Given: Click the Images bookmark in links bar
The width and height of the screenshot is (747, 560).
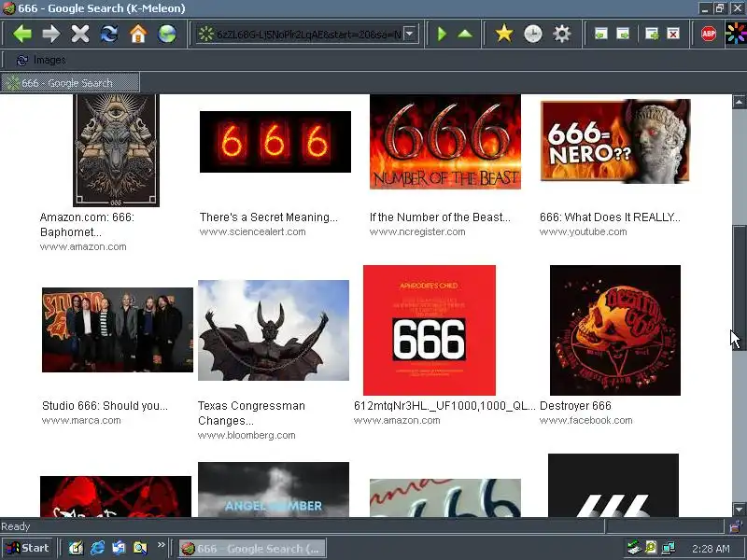Looking at the screenshot, I should pos(41,60).
